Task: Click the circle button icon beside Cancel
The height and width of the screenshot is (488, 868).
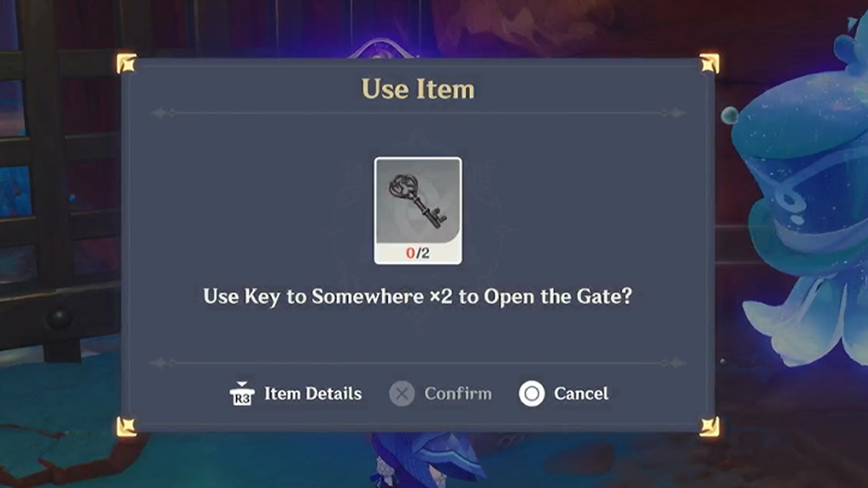Action: 532,394
